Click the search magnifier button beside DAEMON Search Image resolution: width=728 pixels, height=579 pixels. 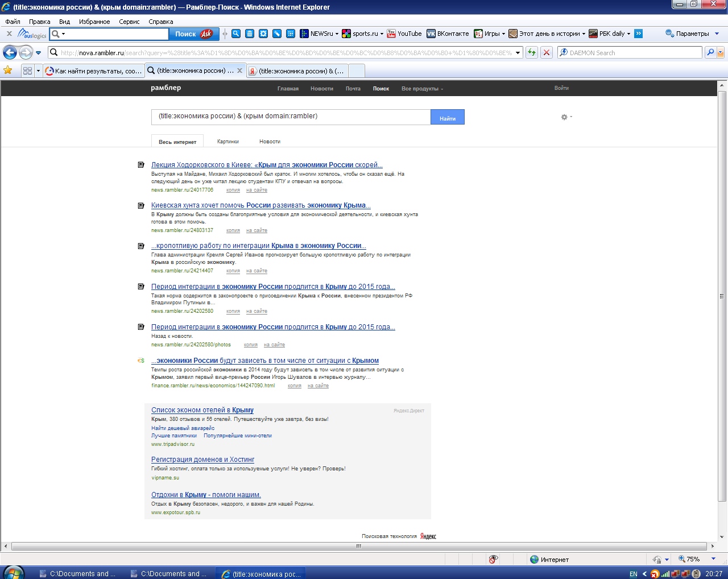click(710, 52)
